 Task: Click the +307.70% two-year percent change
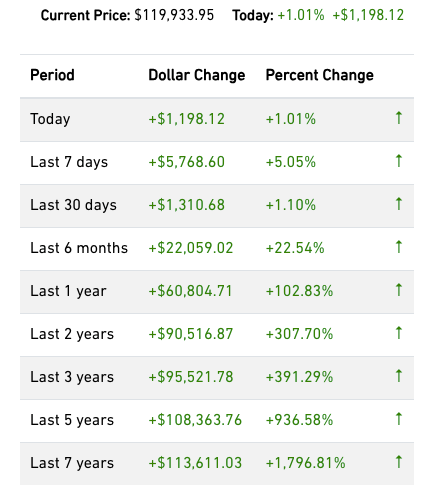point(299,334)
